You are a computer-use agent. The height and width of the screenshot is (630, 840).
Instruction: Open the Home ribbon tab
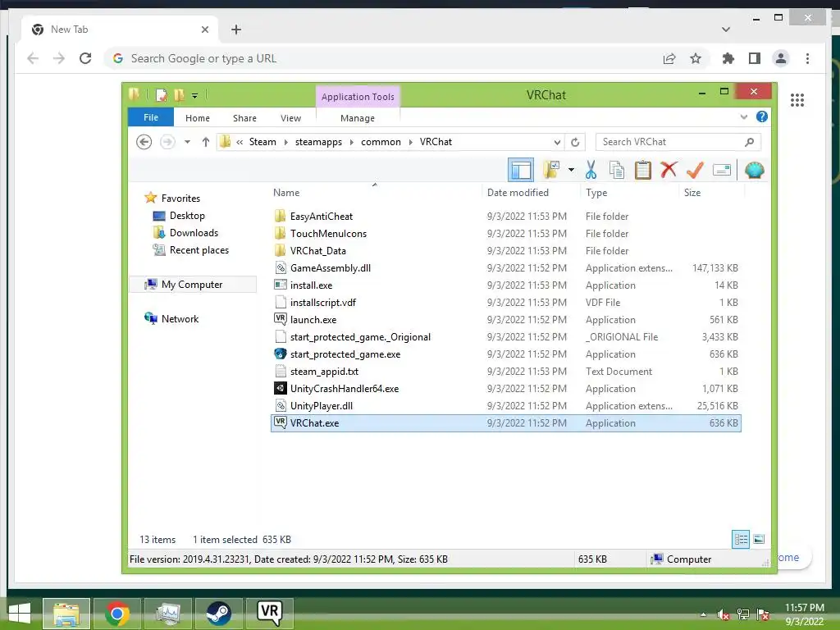tap(198, 118)
